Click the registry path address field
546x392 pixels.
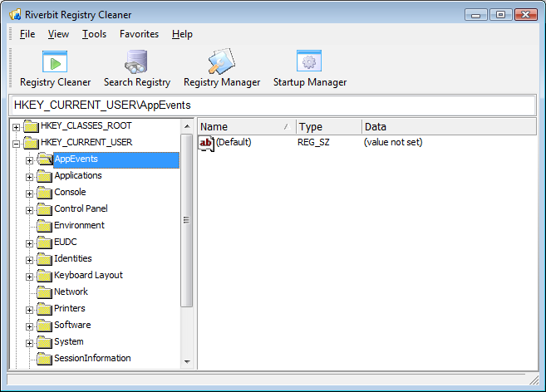click(x=273, y=105)
